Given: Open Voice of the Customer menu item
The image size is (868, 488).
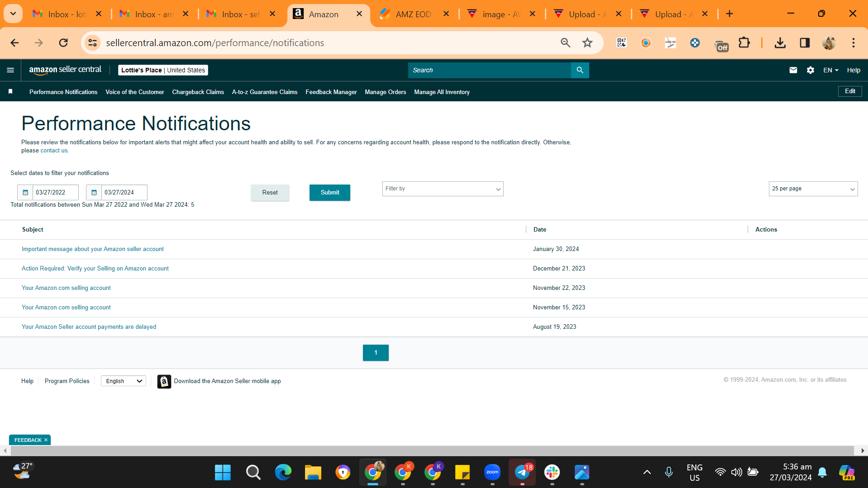Looking at the screenshot, I should click(135, 92).
